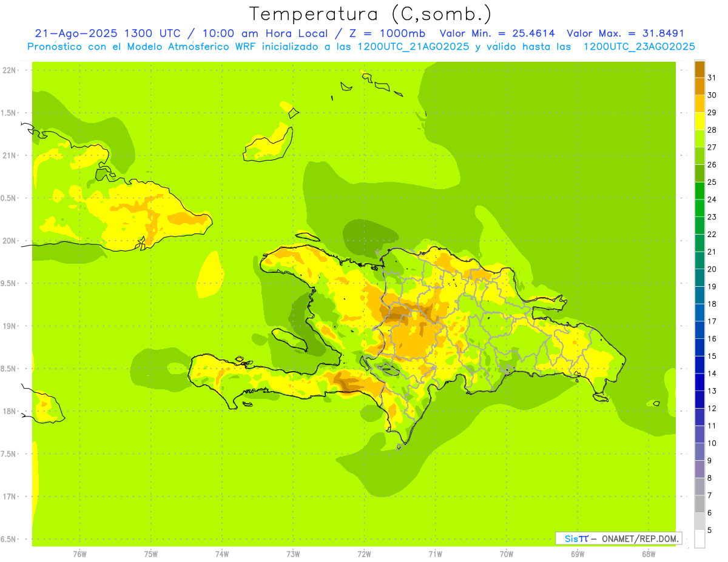
Task: Click the "20N" latitude label
Action: coord(10,241)
